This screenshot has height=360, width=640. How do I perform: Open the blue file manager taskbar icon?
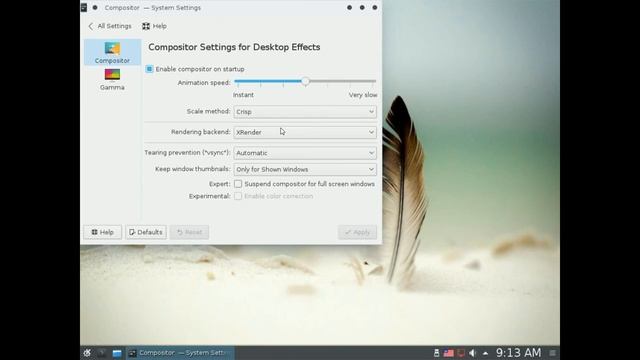point(117,353)
